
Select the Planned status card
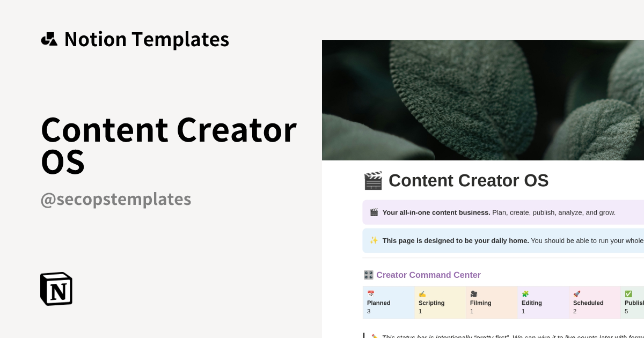click(389, 303)
